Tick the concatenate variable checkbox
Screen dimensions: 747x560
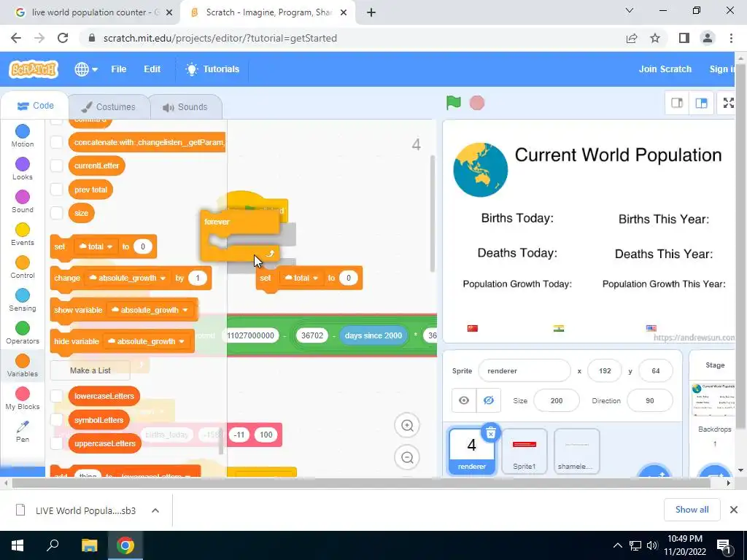click(x=57, y=142)
